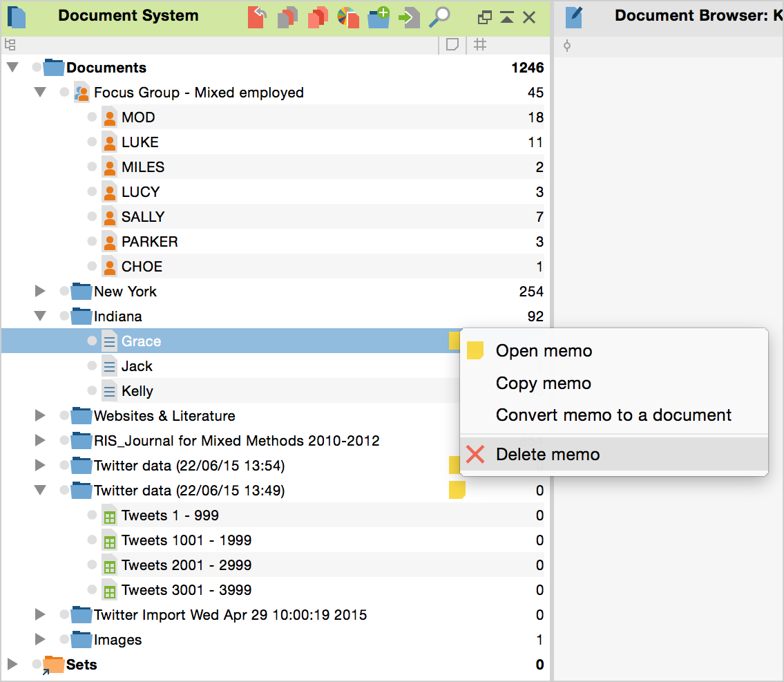Viewport: 784px width, 682px height.
Task: Click the Reset Activations toolbar icon
Action: click(257, 17)
